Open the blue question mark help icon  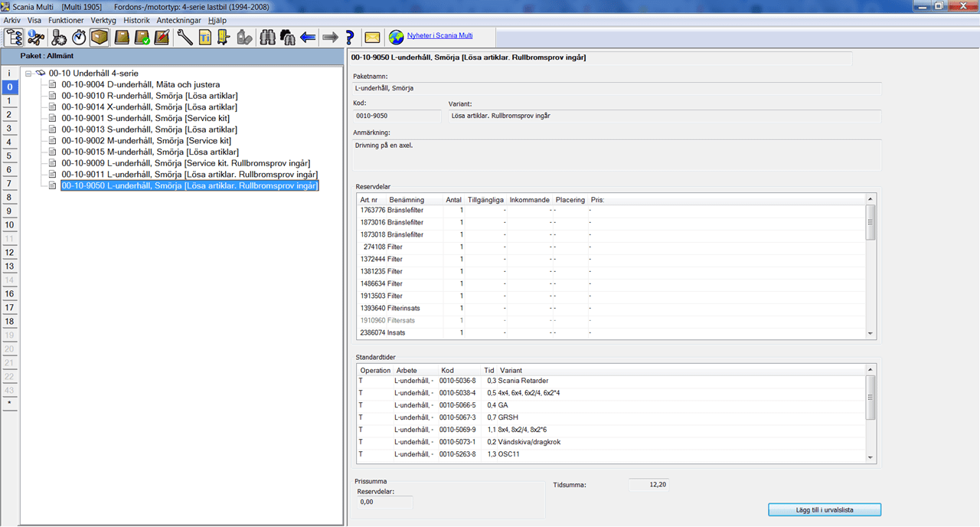(x=350, y=37)
